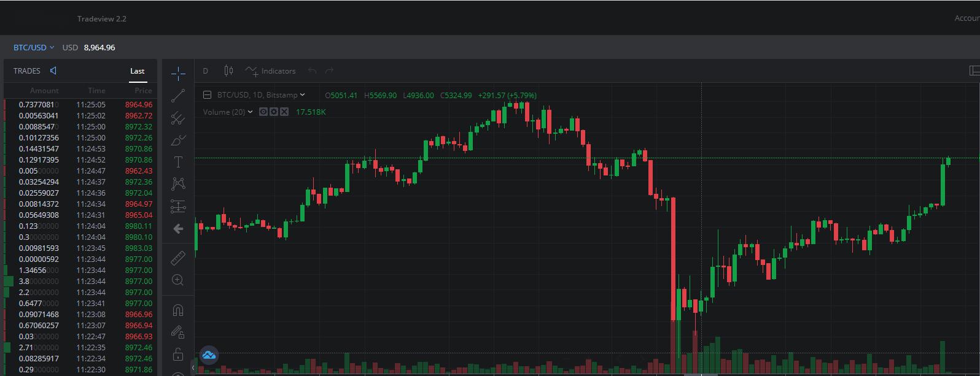
Task: Change the D timeframe interval
Action: [x=206, y=71]
